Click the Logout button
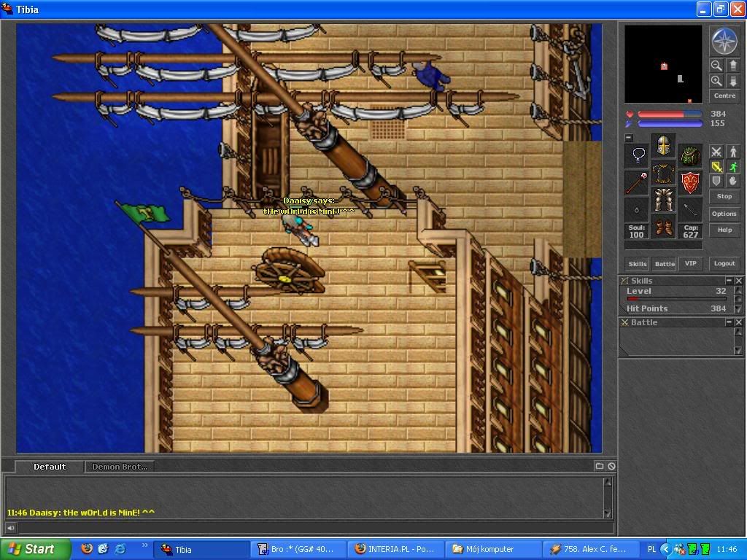The width and height of the screenshot is (747, 560). tap(724, 263)
